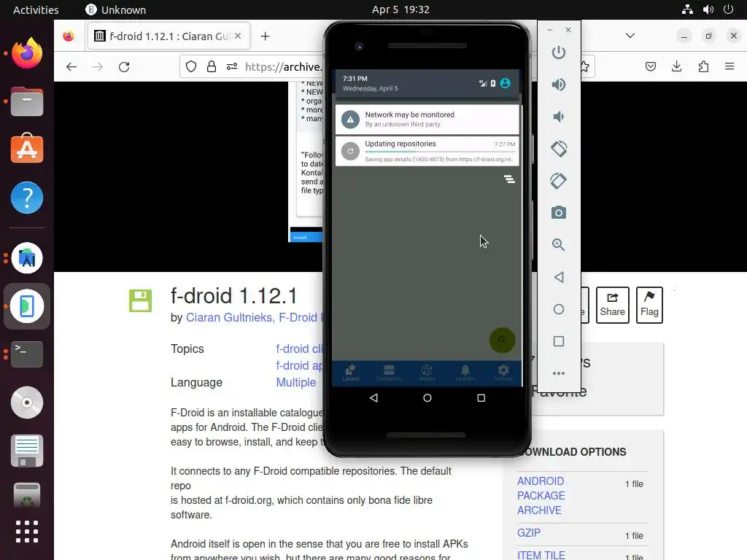This screenshot has height=560, width=747.
Task: Click the emulator volume up icon
Action: [x=558, y=85]
